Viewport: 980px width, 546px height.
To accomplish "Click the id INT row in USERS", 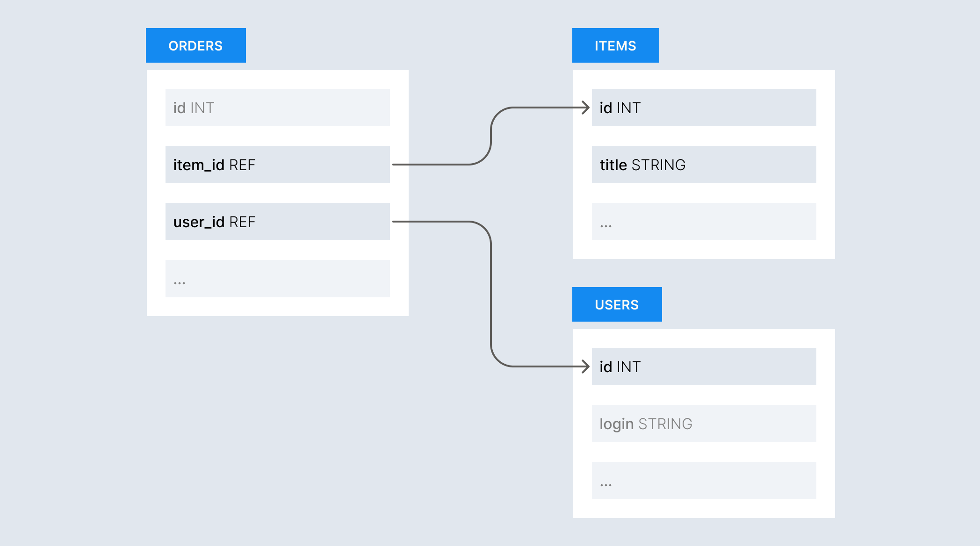I will (704, 366).
